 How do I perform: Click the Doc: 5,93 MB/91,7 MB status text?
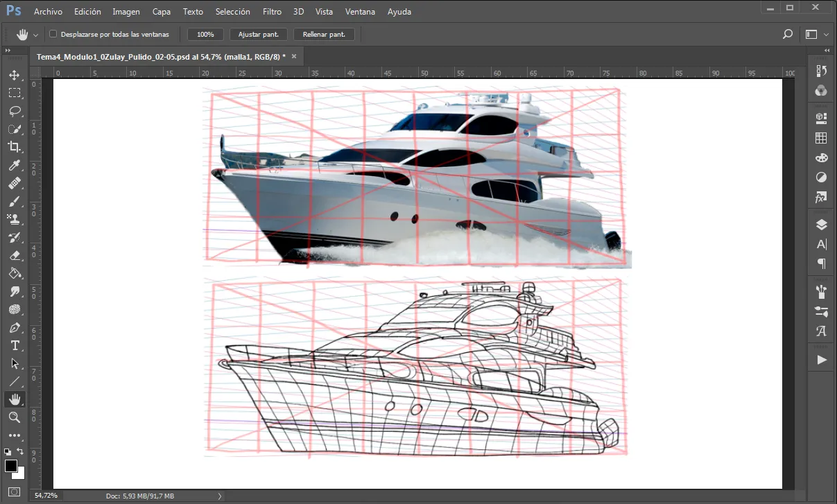(x=140, y=496)
